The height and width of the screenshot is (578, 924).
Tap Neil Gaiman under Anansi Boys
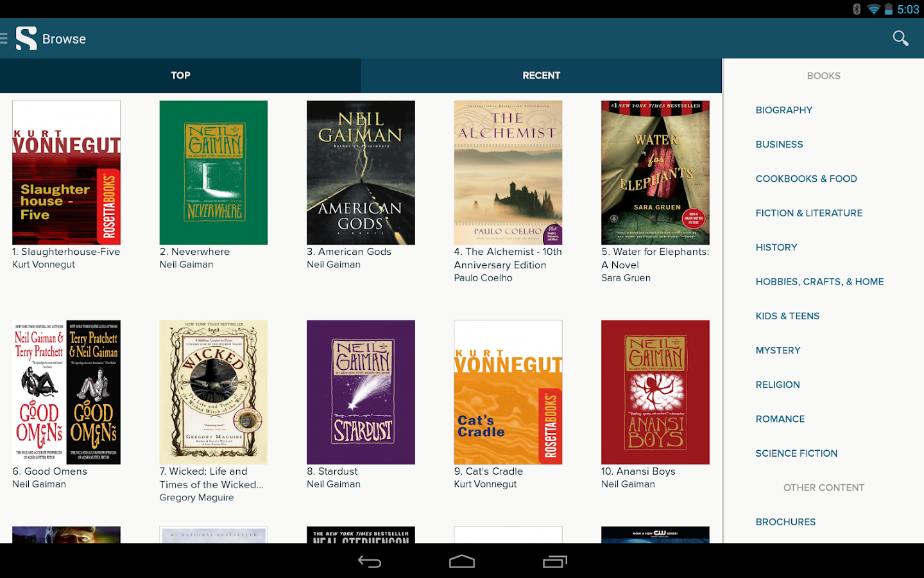(x=628, y=484)
